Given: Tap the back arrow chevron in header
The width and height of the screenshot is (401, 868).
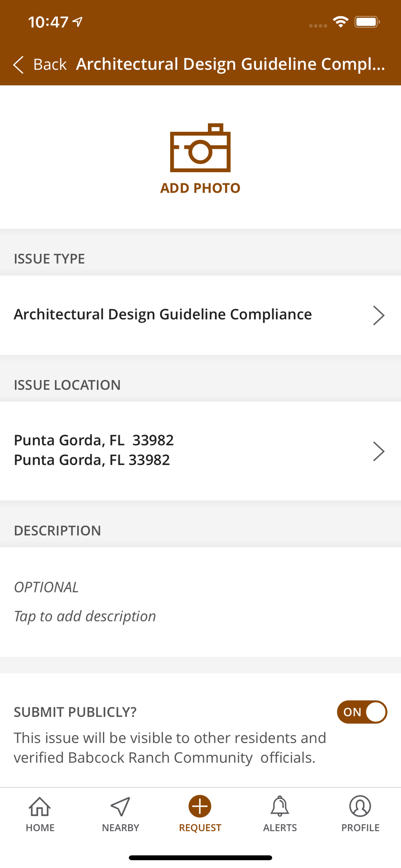Looking at the screenshot, I should coord(18,65).
